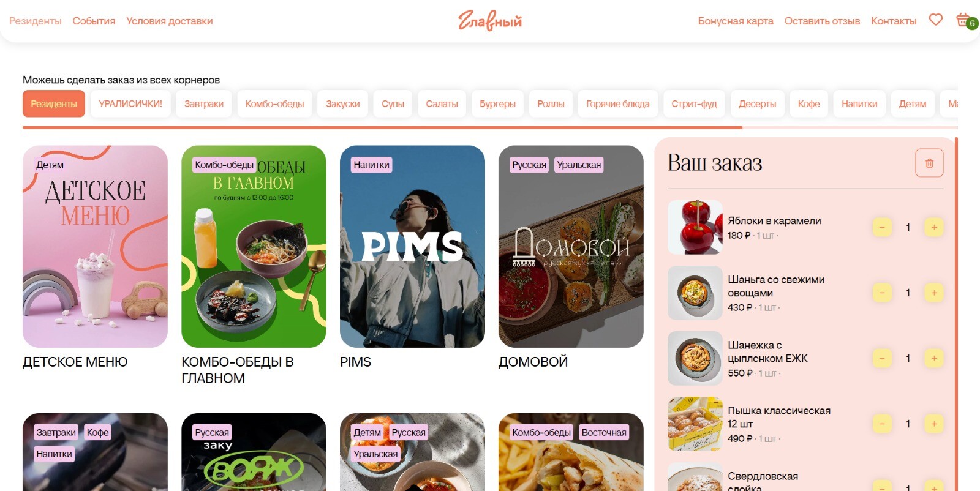This screenshot has width=980, height=491.
Task: Increase quantity of Пышка классическая 12 шт
Action: click(934, 424)
